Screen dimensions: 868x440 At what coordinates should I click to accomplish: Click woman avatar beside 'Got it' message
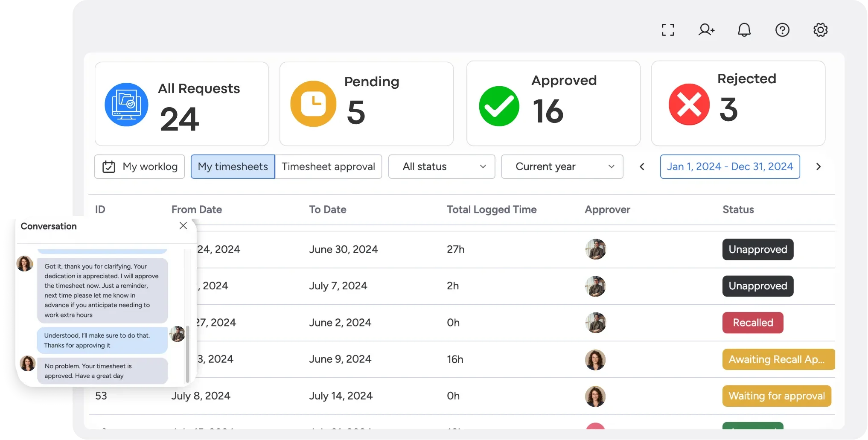click(x=25, y=264)
